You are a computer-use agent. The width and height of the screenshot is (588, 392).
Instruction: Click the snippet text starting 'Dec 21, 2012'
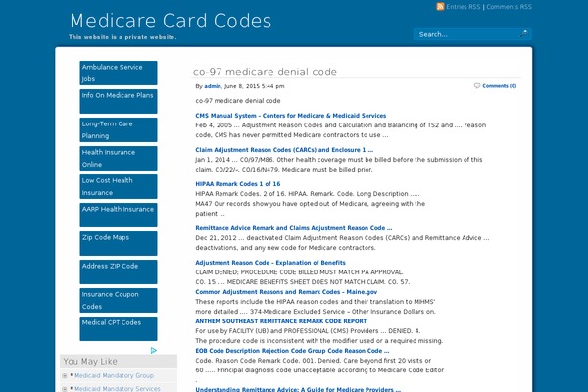click(342, 243)
